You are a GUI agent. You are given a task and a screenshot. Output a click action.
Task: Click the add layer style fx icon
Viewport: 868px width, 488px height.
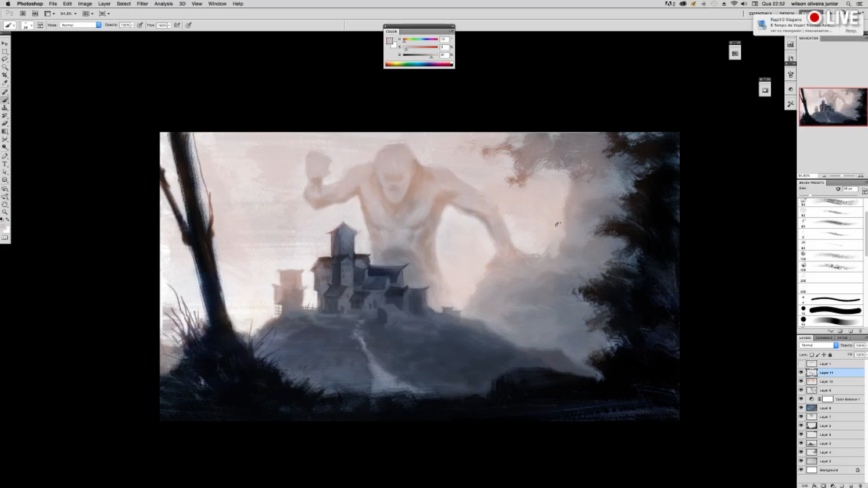click(814, 486)
